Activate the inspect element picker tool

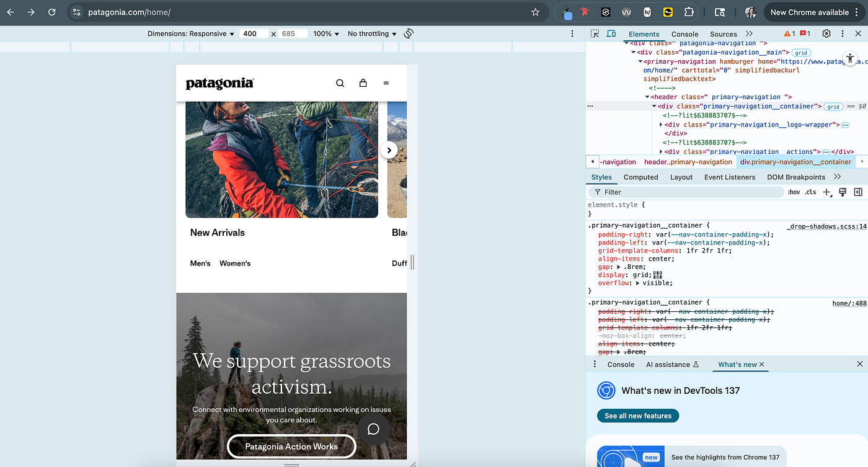point(595,33)
